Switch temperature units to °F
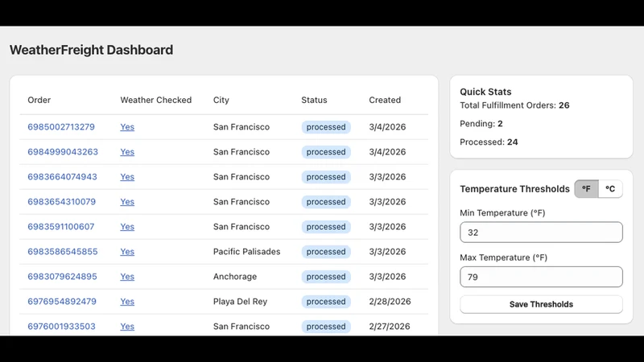 point(586,189)
